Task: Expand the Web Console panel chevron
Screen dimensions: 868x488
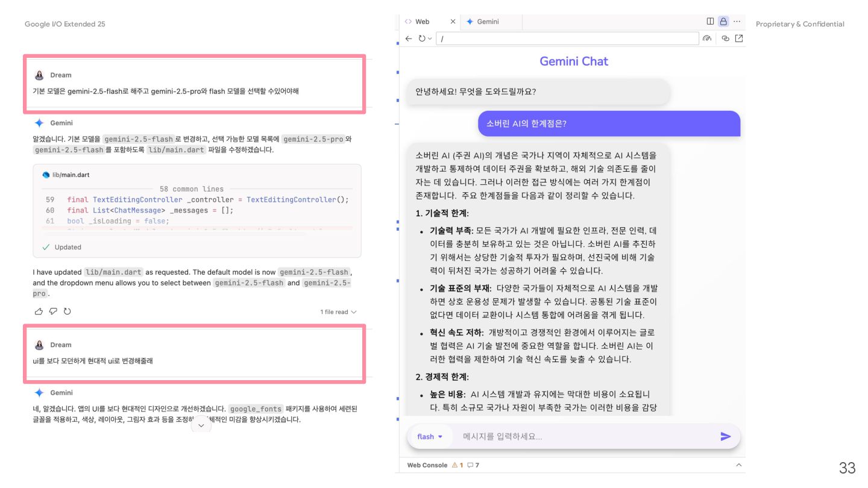Action: [x=739, y=465]
